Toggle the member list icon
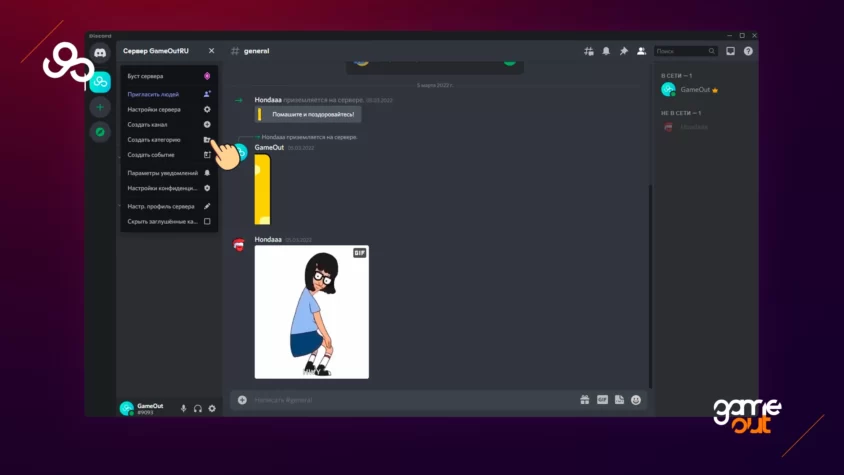Image resolution: width=844 pixels, height=475 pixels. click(x=641, y=51)
